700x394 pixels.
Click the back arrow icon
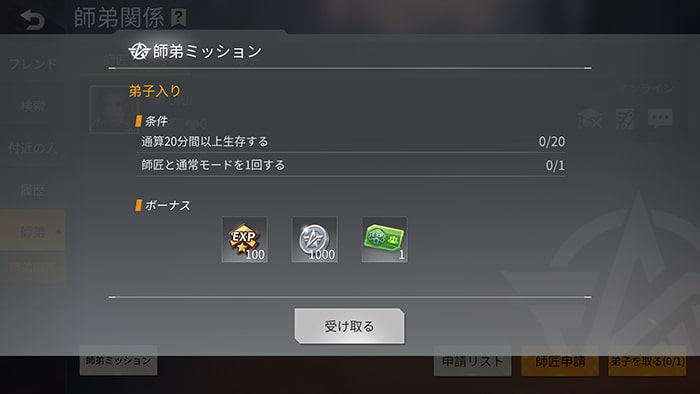33,20
